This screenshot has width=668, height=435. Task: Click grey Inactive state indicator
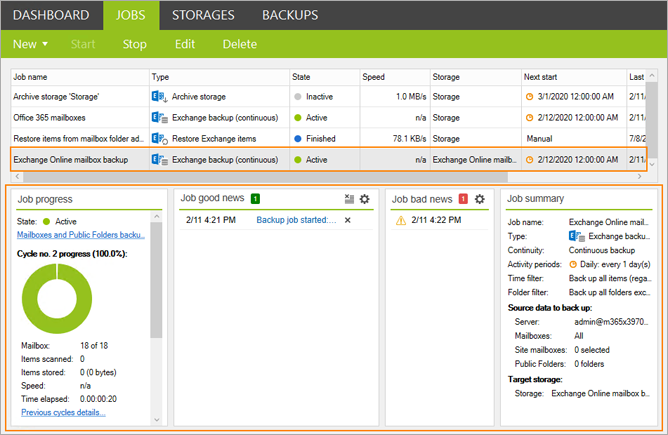[298, 97]
